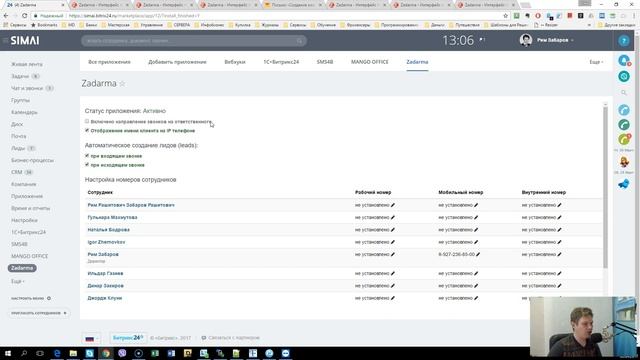Select Zadarma in the left sidebar
The width and height of the screenshot is (640, 360).
(22, 268)
